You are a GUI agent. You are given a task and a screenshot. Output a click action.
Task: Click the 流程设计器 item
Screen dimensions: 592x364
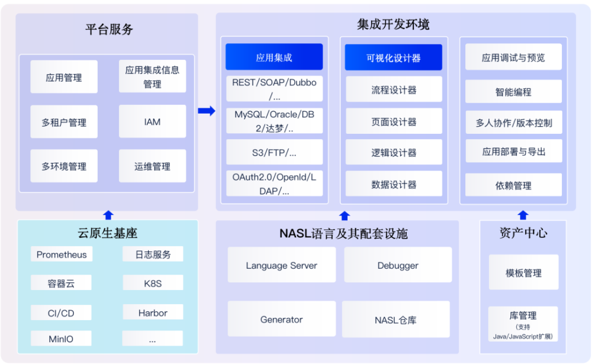pos(394,89)
